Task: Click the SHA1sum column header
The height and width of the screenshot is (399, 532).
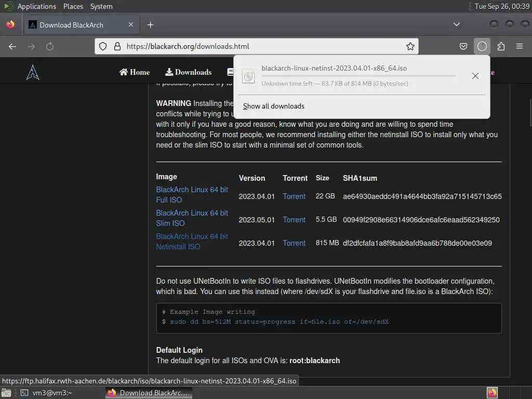Action: 360,178
